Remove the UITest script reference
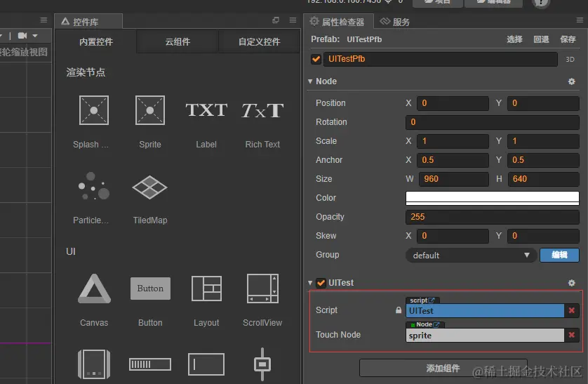 tap(571, 310)
